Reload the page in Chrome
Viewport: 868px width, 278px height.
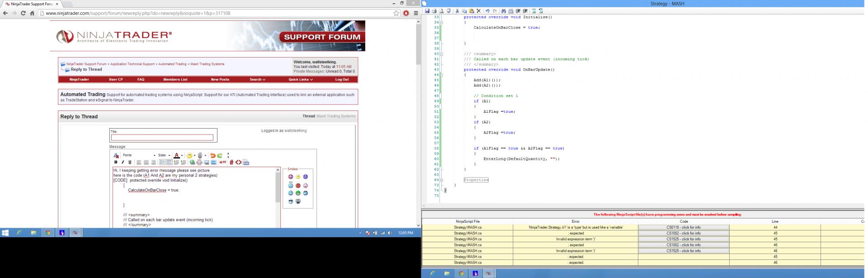(x=23, y=13)
